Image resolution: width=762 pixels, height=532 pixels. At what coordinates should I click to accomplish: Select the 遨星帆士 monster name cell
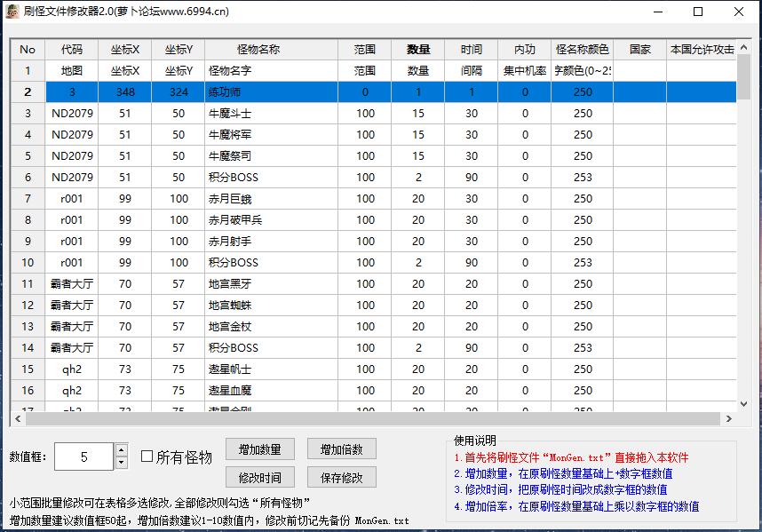pyautogui.click(x=271, y=369)
